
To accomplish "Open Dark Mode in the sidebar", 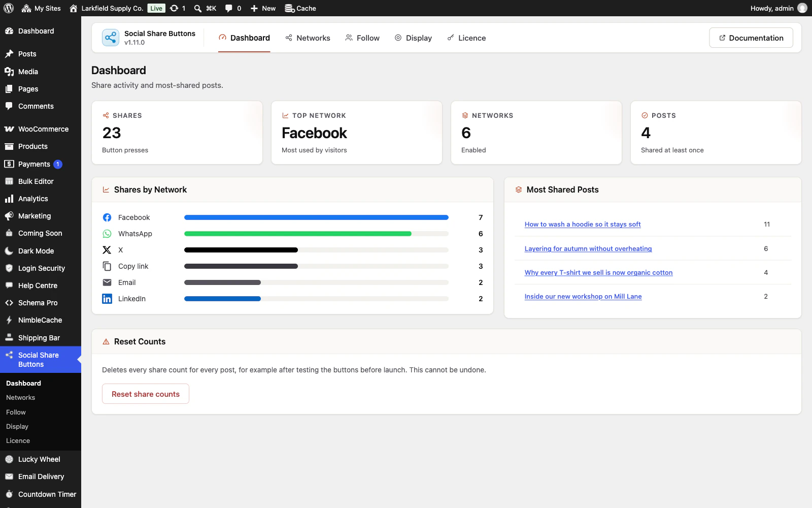I will click(41, 251).
